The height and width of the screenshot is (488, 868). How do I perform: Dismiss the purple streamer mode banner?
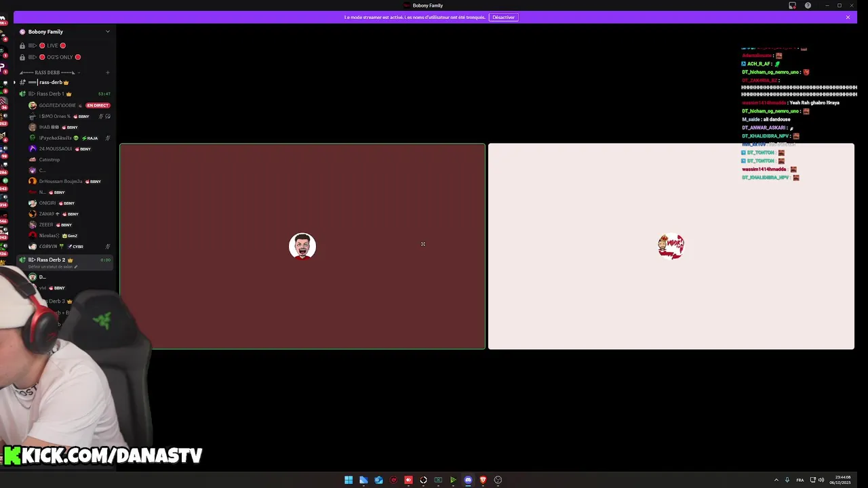click(848, 17)
